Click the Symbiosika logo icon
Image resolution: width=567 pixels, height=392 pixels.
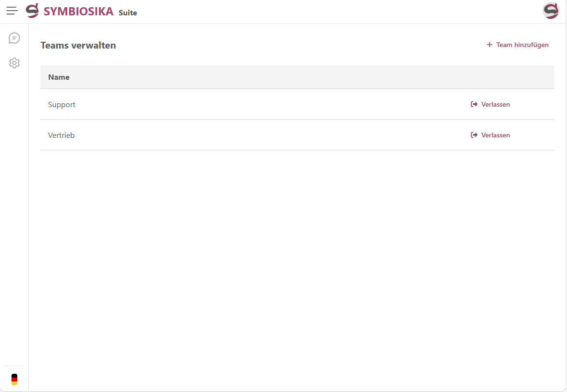point(32,11)
